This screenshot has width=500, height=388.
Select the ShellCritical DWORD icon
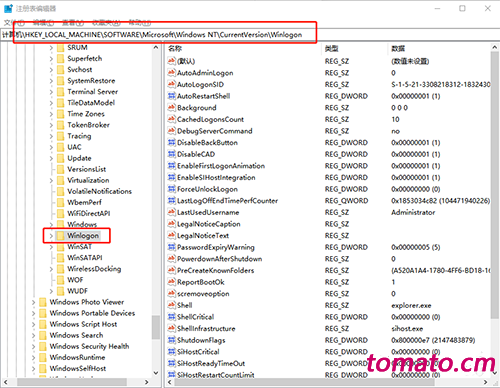tap(171, 317)
